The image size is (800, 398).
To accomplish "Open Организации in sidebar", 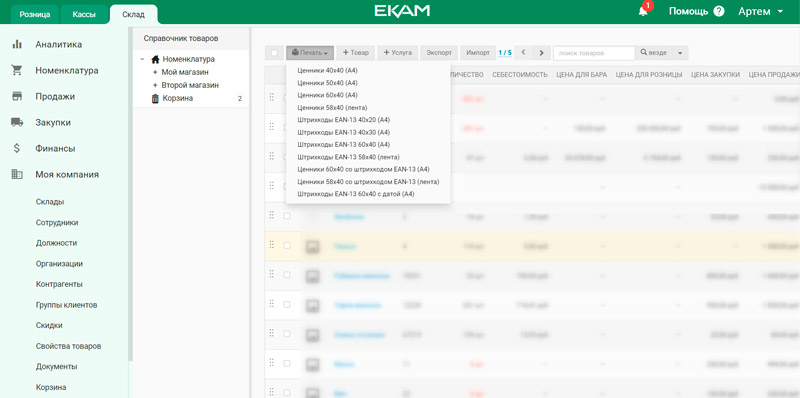I will click(x=59, y=264).
